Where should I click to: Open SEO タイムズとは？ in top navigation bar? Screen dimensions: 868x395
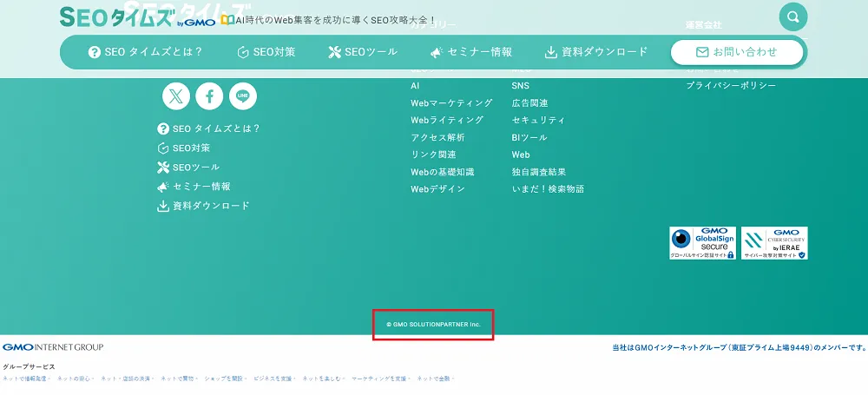click(146, 52)
